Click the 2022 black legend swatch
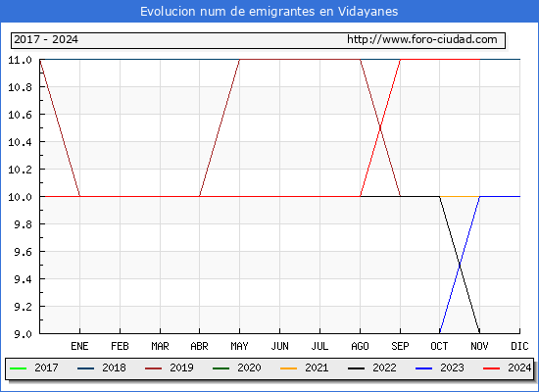This screenshot has width=539, height=392. [356, 368]
